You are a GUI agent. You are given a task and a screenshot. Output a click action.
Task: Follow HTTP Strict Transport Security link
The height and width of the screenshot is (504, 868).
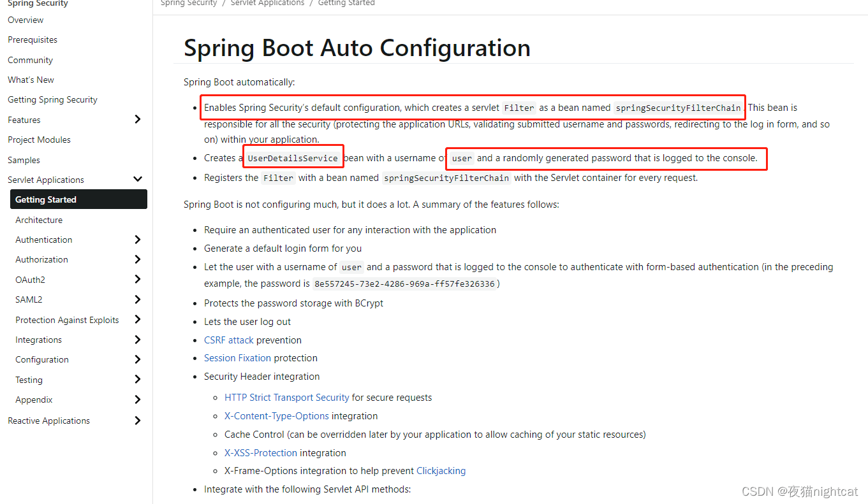pyautogui.click(x=286, y=398)
